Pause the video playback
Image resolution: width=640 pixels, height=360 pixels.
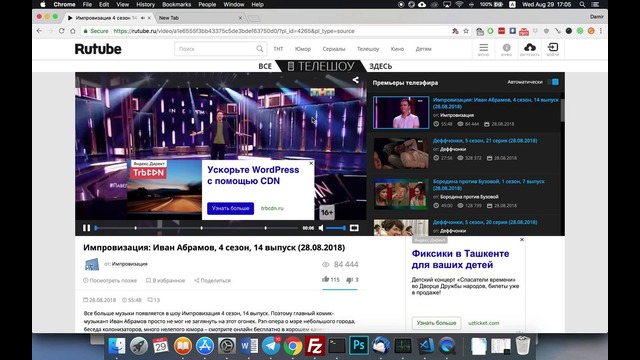[87, 228]
